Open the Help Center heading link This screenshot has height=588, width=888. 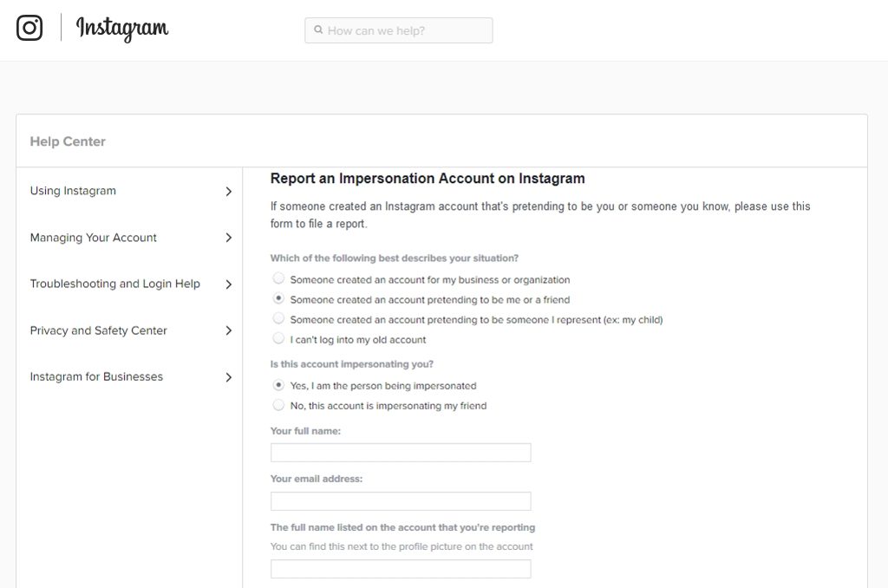pyautogui.click(x=68, y=141)
